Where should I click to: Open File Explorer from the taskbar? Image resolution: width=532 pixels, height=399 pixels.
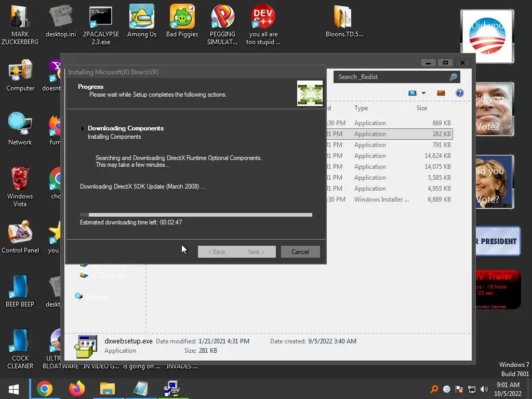[107, 389]
